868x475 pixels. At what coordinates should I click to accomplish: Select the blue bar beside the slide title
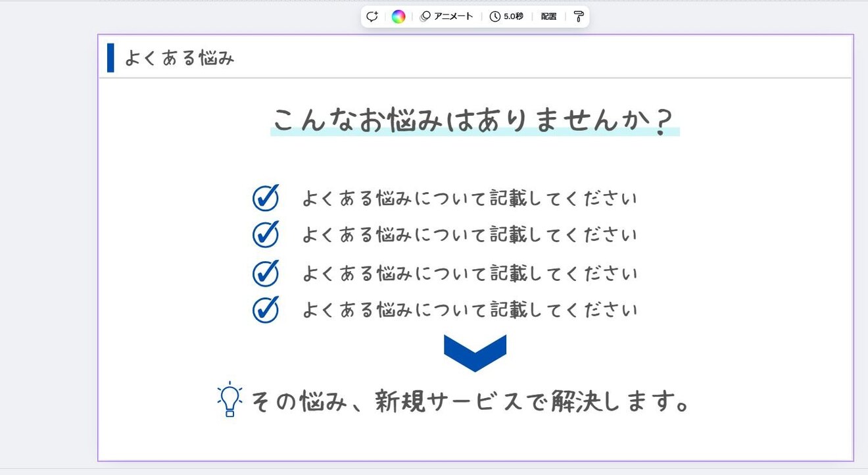(x=110, y=58)
